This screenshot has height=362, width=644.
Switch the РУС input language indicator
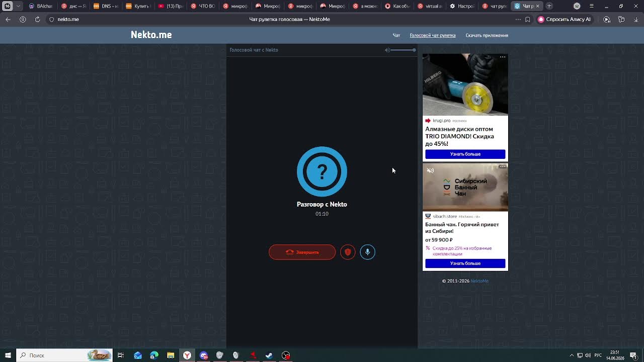(598, 355)
